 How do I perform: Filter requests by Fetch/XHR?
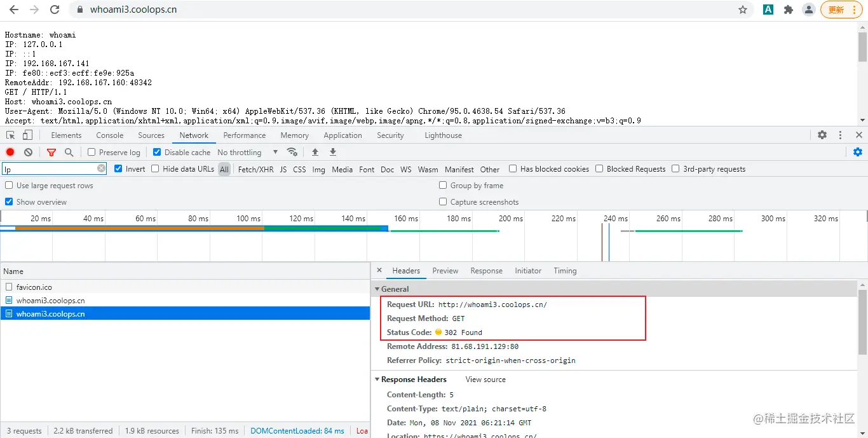pos(255,169)
